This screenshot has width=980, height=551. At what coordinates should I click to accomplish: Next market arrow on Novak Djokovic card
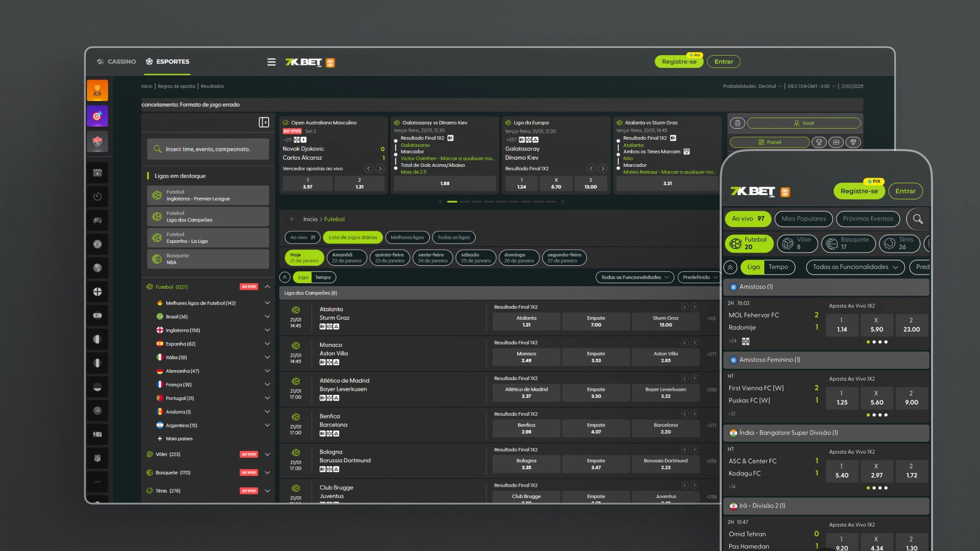pos(380,169)
